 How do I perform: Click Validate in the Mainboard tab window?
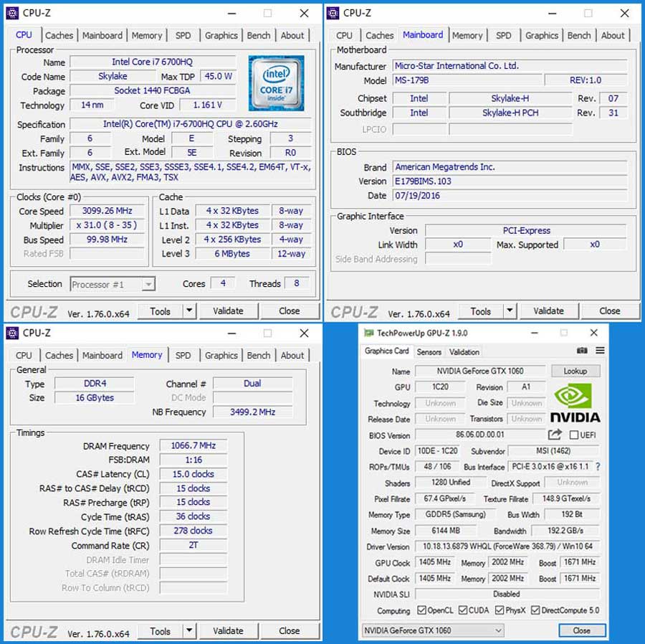(x=549, y=311)
